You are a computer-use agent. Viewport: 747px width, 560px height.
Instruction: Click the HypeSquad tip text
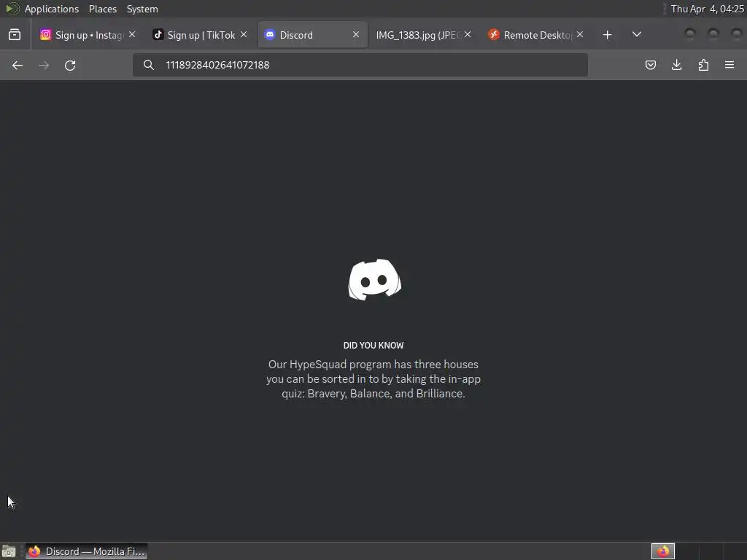click(x=373, y=379)
